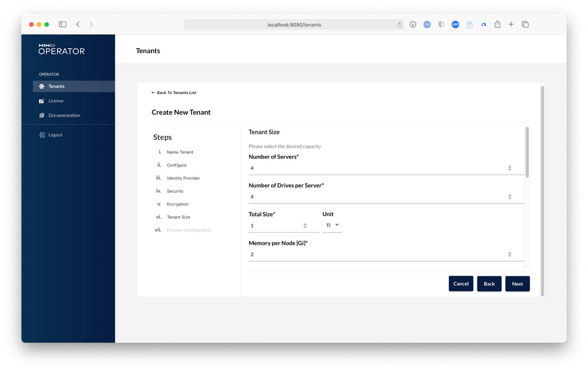Go to the Security step

[x=175, y=191]
